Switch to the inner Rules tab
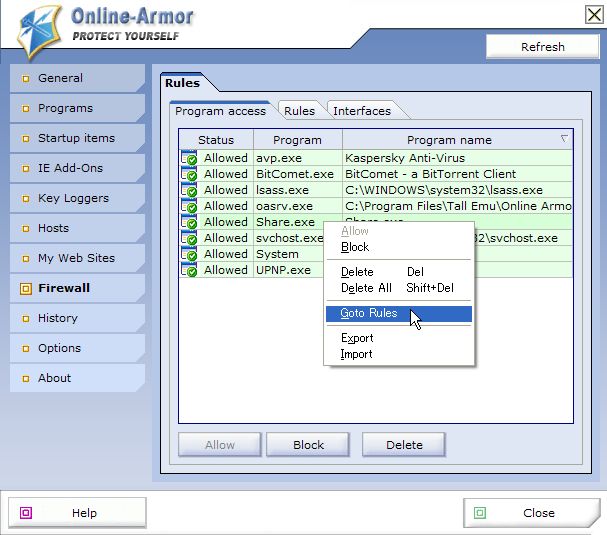The height and width of the screenshot is (535, 607). [299, 111]
